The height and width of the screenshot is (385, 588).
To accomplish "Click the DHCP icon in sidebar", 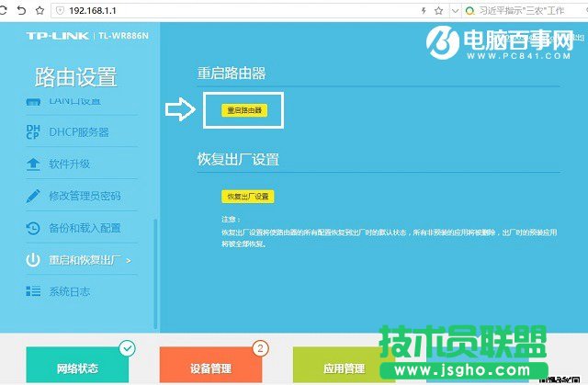I will [33, 131].
